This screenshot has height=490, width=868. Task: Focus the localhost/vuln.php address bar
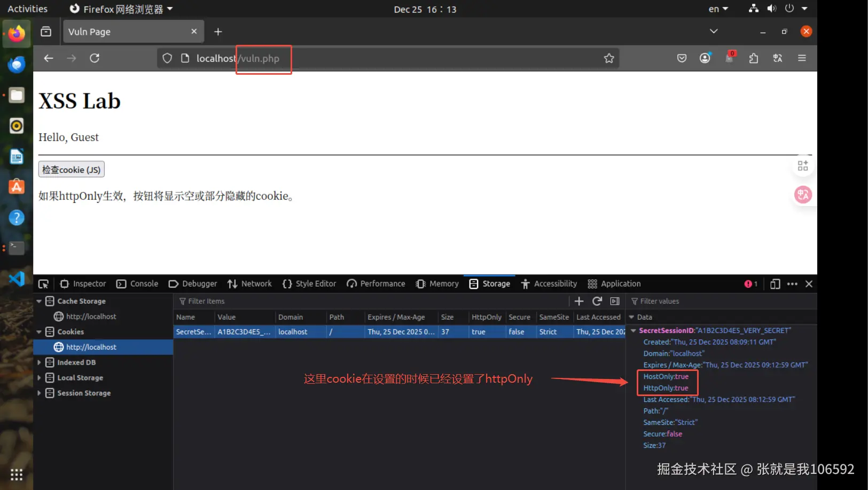coord(388,58)
